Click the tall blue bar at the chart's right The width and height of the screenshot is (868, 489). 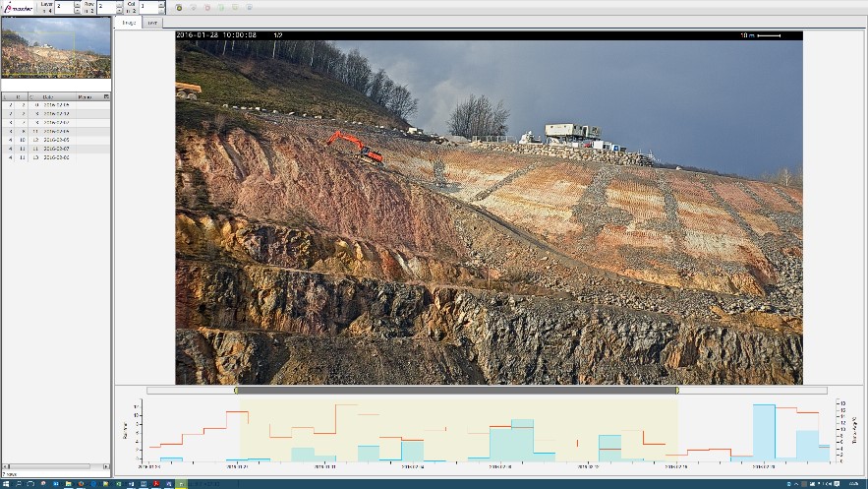(764, 433)
